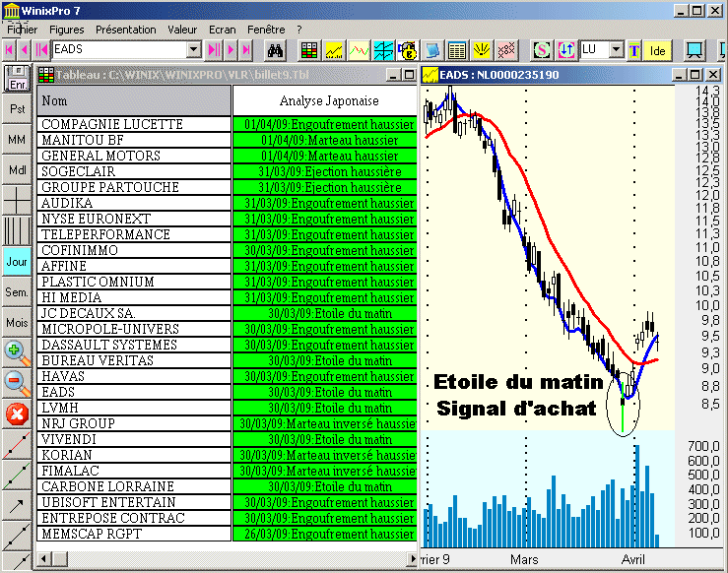Open the ? help menu
The width and height of the screenshot is (728, 573).
(299, 30)
